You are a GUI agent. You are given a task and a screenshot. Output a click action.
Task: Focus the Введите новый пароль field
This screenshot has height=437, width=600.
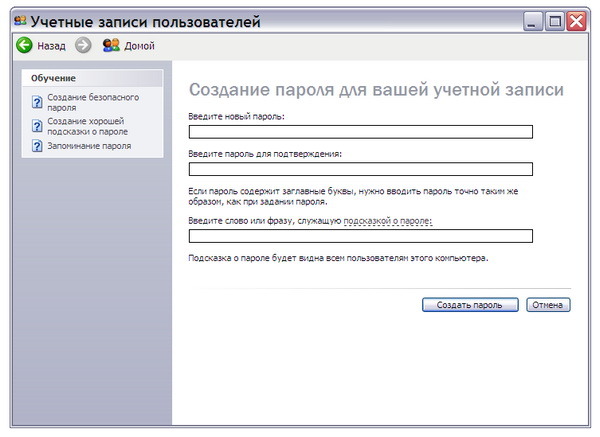[360, 131]
